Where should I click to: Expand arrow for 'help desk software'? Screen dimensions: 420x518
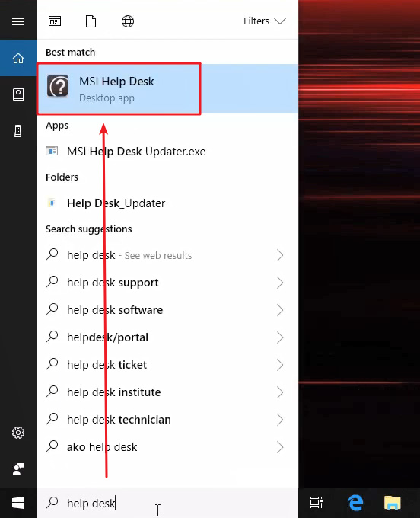click(280, 310)
